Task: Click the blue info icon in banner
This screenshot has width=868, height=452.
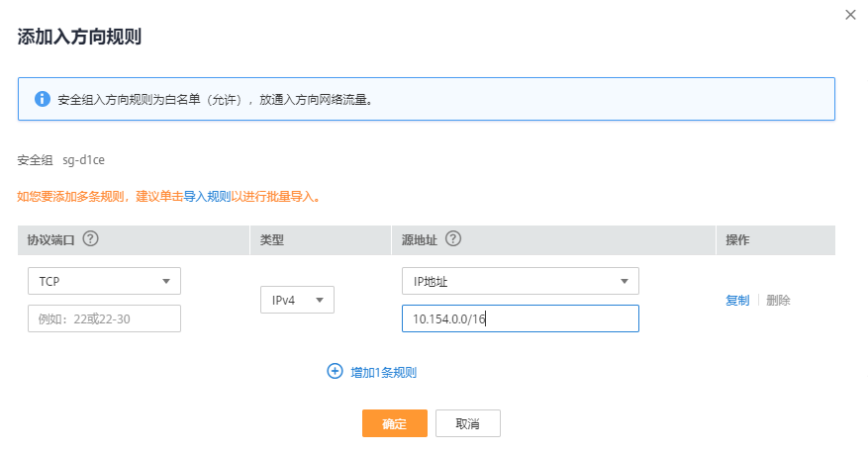Action: pos(43,99)
